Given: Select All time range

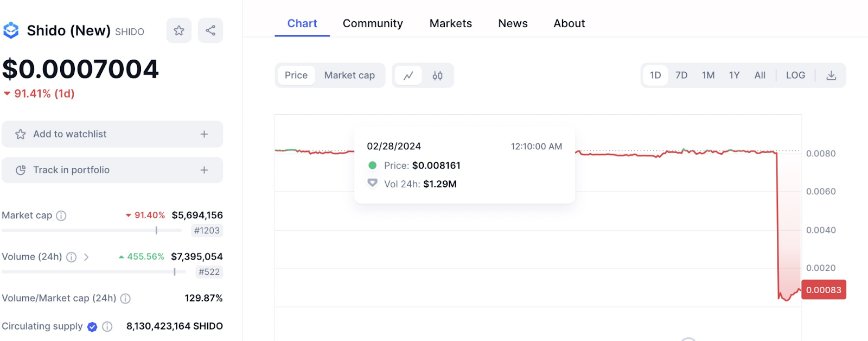Looking at the screenshot, I should (760, 75).
